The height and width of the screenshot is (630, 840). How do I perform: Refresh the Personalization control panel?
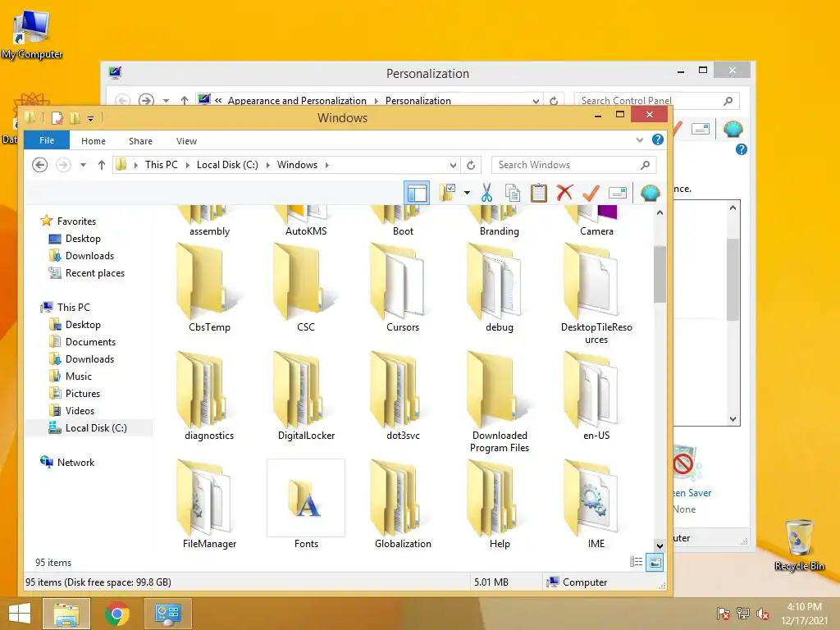click(x=554, y=101)
